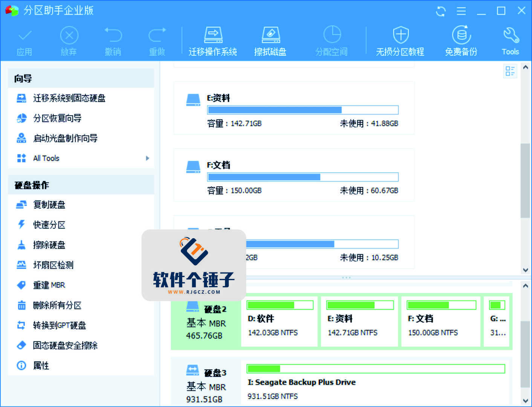Open the hamburger menu in title bar
This screenshot has width=532, height=407.
coord(461,11)
